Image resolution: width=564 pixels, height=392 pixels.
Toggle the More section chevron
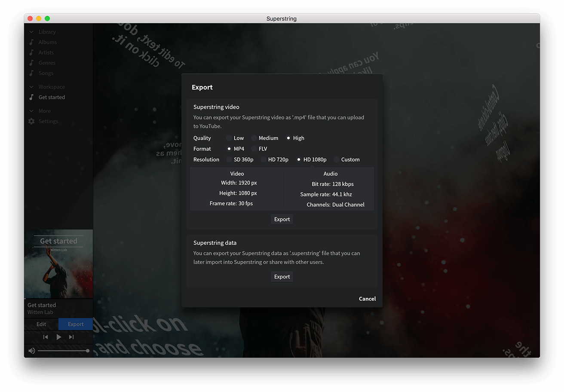pyautogui.click(x=31, y=111)
